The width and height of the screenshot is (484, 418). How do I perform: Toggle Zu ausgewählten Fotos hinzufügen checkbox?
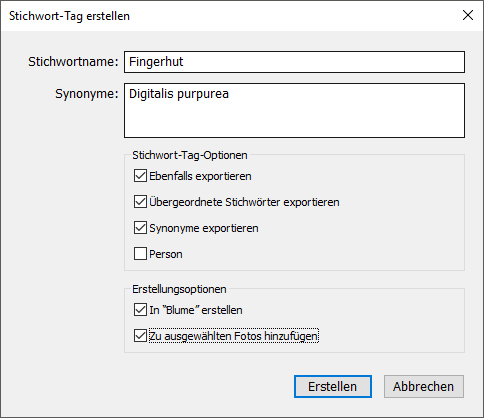coord(140,336)
